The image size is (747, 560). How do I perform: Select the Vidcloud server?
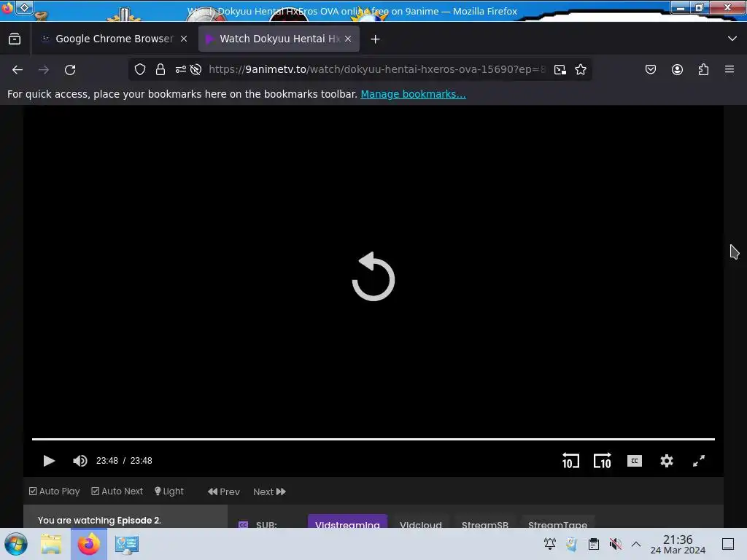[421, 522]
